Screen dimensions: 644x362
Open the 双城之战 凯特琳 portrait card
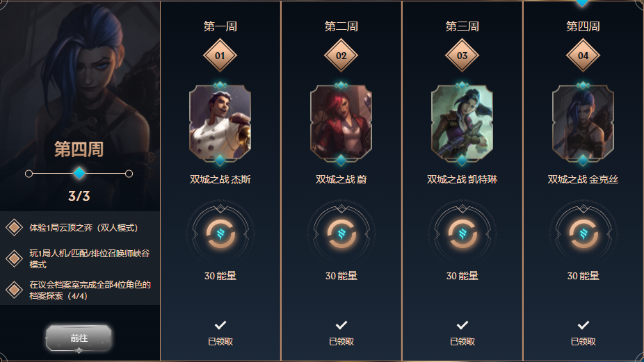[x=462, y=123]
